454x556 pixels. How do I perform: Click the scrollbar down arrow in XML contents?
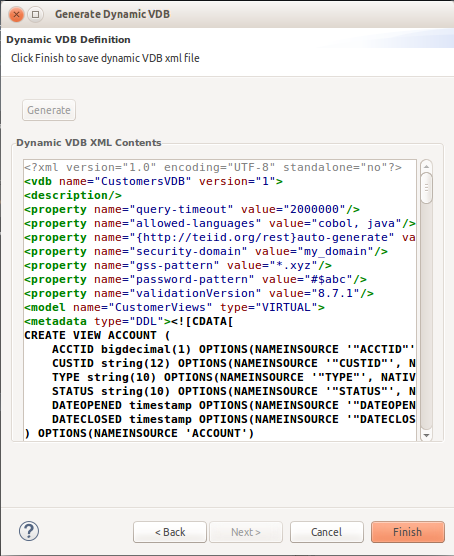[426, 435]
